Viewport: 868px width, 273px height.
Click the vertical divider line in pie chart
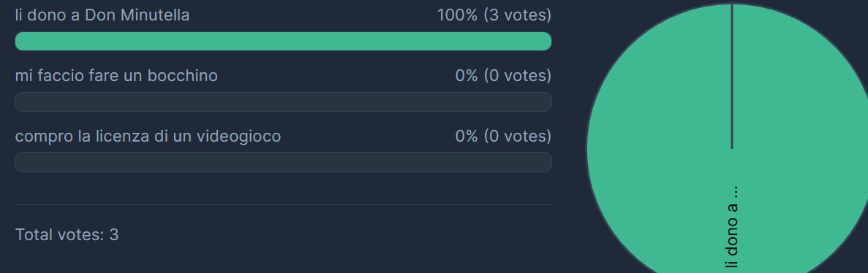click(732, 76)
